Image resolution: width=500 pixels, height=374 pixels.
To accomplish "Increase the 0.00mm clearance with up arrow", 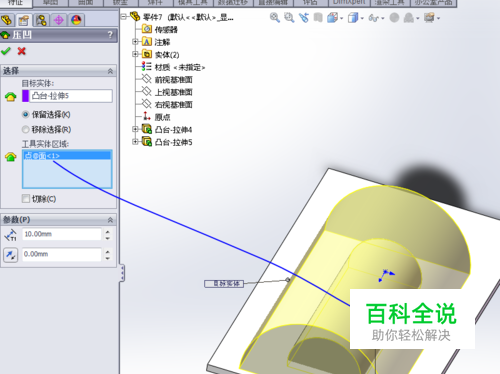I will (x=107, y=252).
